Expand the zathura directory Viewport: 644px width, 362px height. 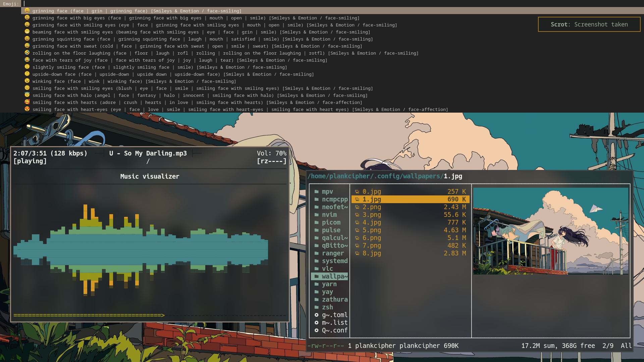point(334,300)
